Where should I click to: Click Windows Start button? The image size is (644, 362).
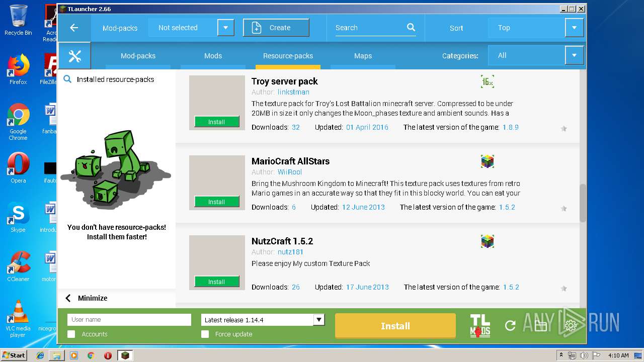pos(14,355)
